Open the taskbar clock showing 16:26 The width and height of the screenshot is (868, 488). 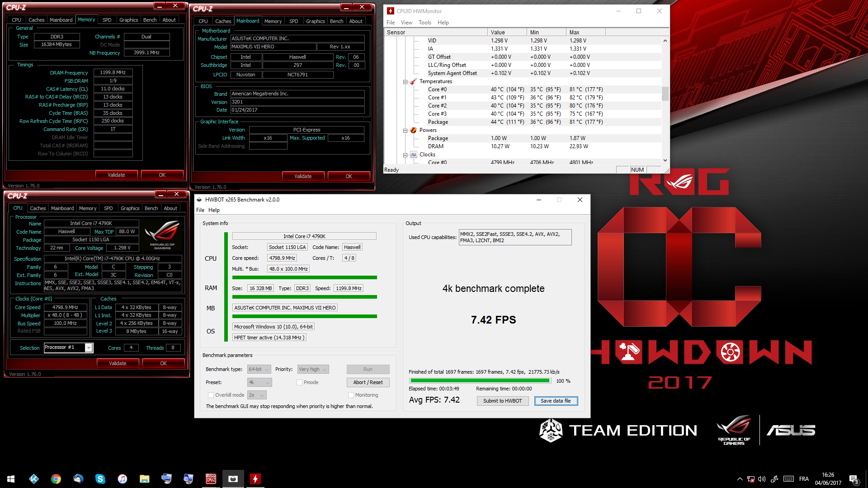tap(828, 479)
